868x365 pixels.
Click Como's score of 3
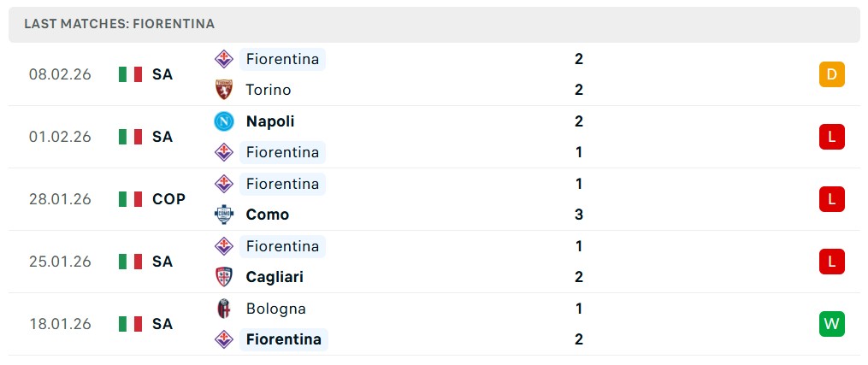pyautogui.click(x=579, y=215)
